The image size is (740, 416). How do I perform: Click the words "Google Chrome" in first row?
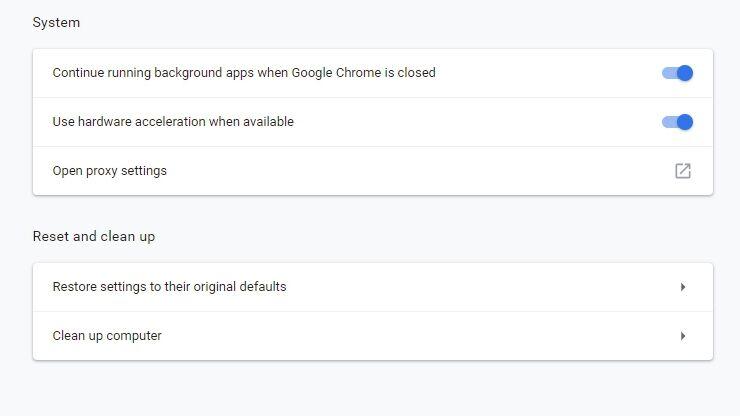click(336, 73)
